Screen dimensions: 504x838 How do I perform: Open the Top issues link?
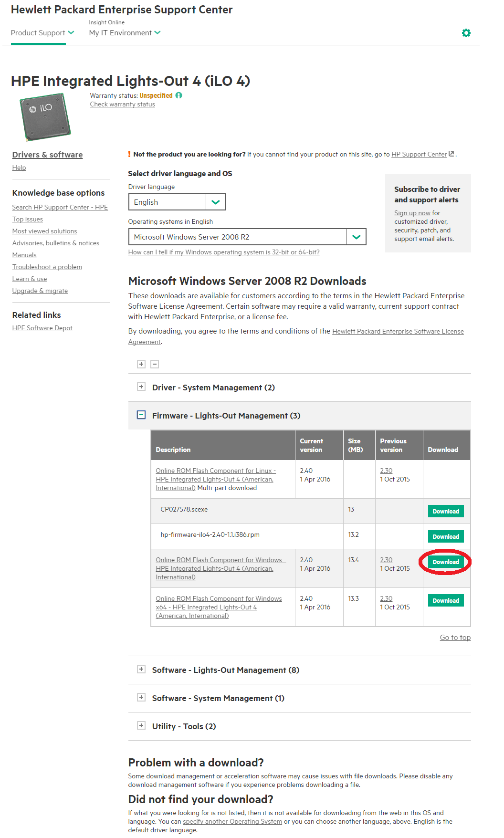click(28, 219)
